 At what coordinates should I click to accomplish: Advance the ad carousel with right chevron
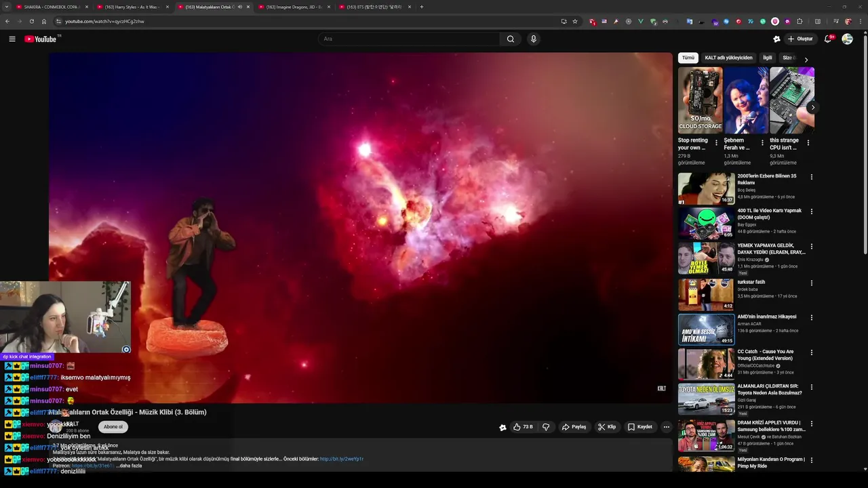(x=812, y=107)
